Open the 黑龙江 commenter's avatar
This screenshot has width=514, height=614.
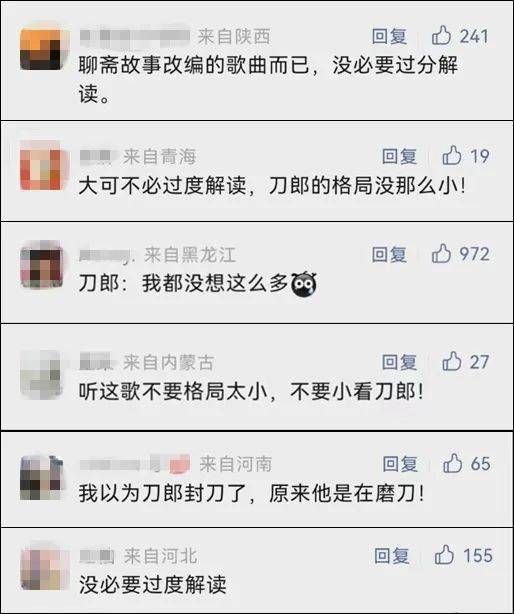point(41,266)
